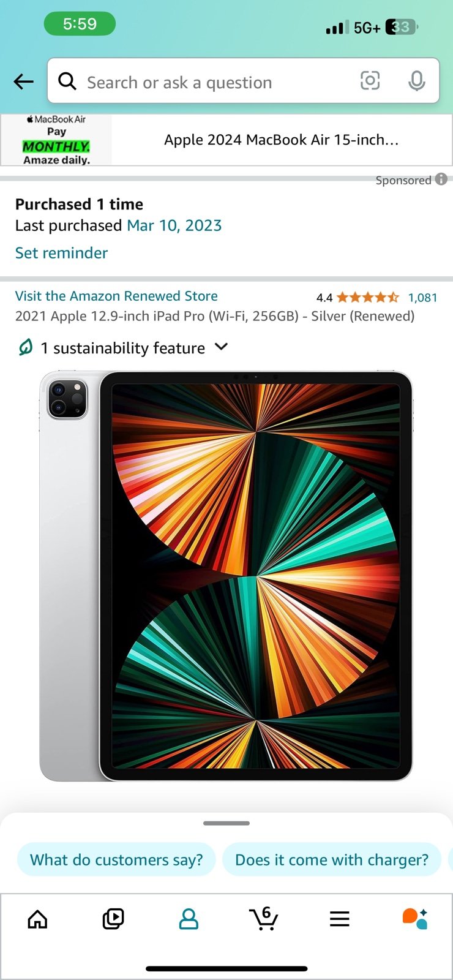Click the Set reminder link

pyautogui.click(x=61, y=253)
